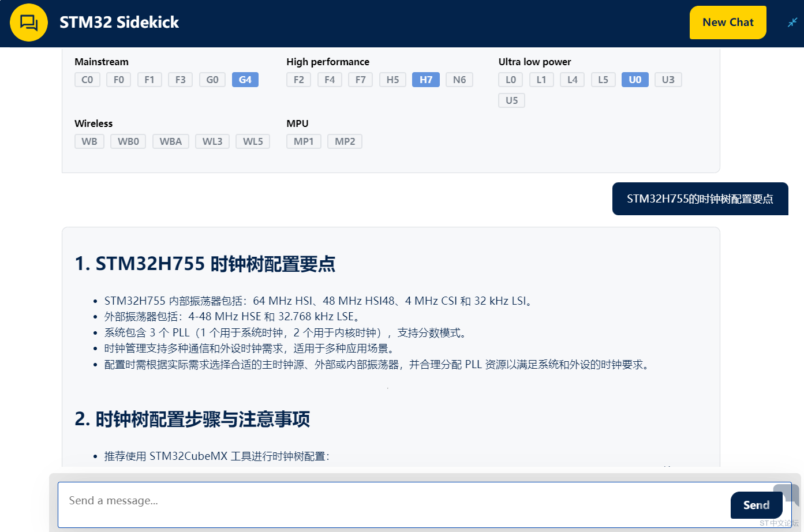Deselect the highlighted G4 Mainstream filter
The height and width of the screenshot is (532, 804).
[245, 79]
